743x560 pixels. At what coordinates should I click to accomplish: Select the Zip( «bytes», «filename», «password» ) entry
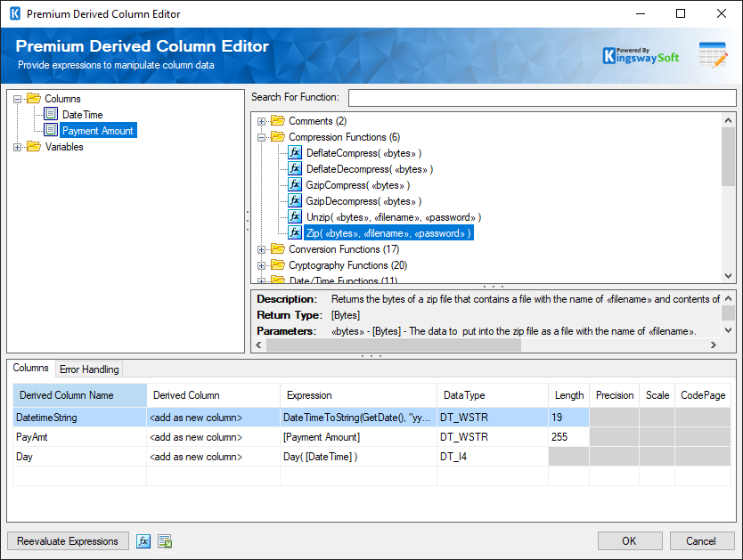click(388, 233)
